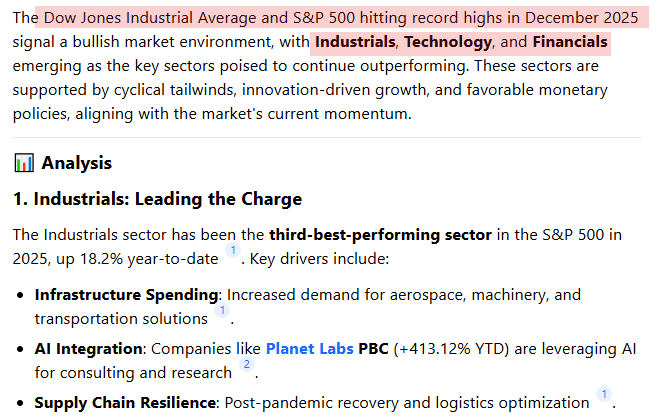The height and width of the screenshot is (417, 659).
Task: Click the 'AI Integration' bullet label
Action: 90,349
